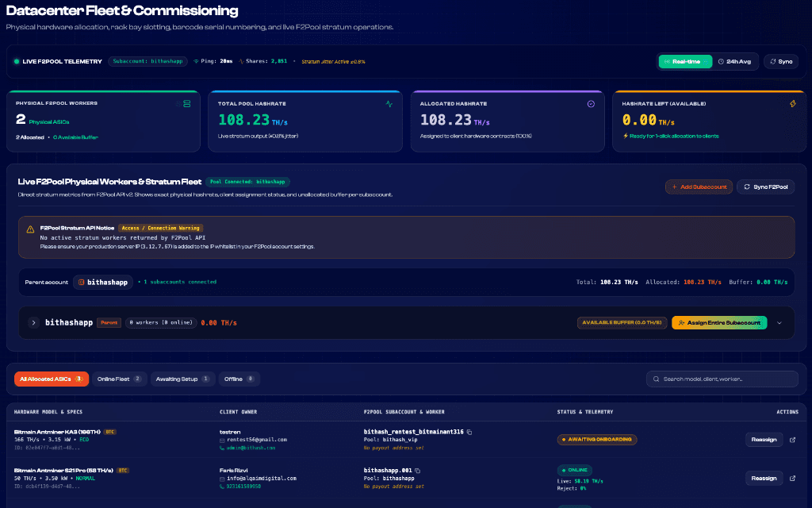Click the wifi icon beside Ping
812x508 pixels.
(x=197, y=61)
